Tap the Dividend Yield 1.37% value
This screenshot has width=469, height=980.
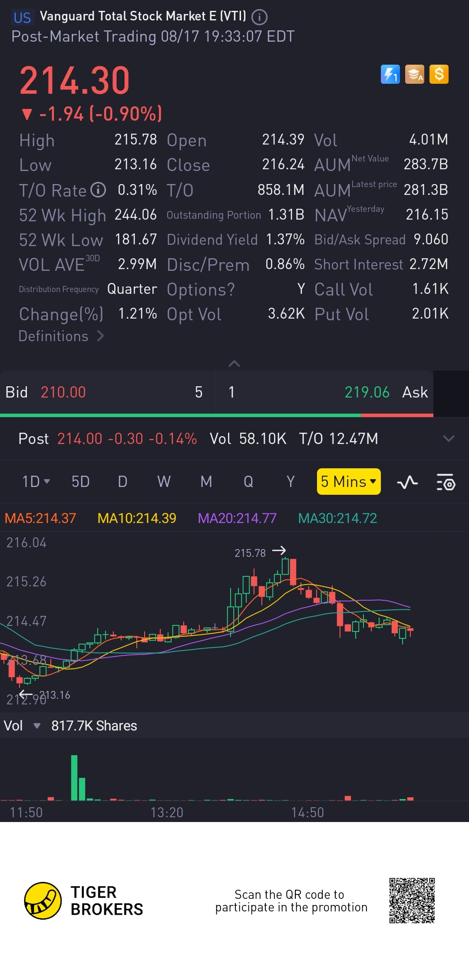coord(285,239)
